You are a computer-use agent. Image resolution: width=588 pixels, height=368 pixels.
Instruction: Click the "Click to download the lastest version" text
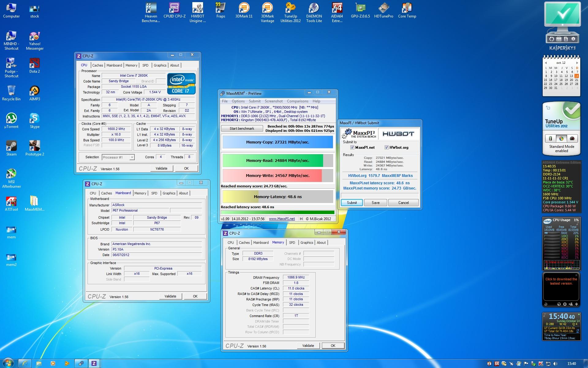tap(561, 281)
